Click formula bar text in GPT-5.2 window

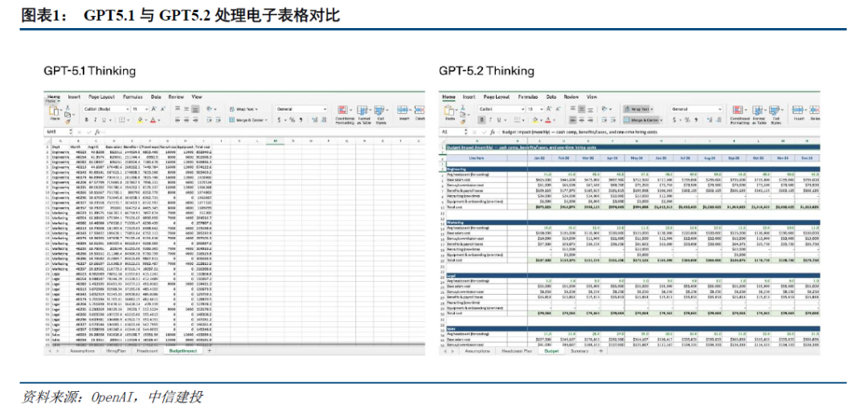pyautogui.click(x=579, y=132)
